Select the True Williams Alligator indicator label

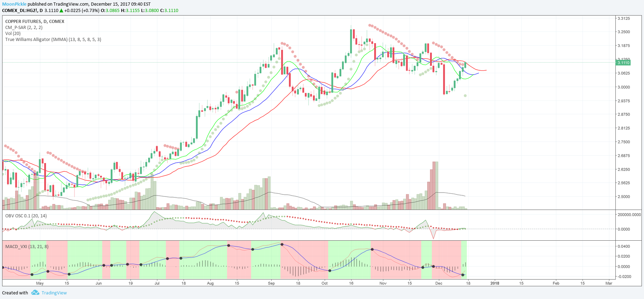point(53,39)
